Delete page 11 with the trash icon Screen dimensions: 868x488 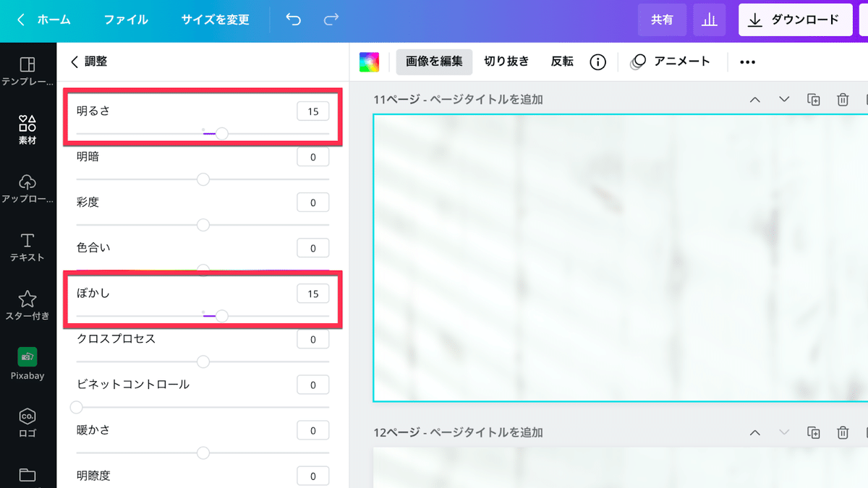click(843, 100)
